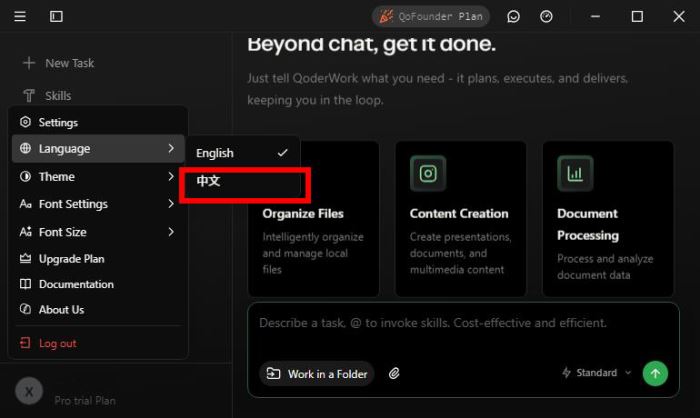Viewport: 700px width, 418px height.
Task: Click the Work in a Folder button
Action: click(317, 374)
